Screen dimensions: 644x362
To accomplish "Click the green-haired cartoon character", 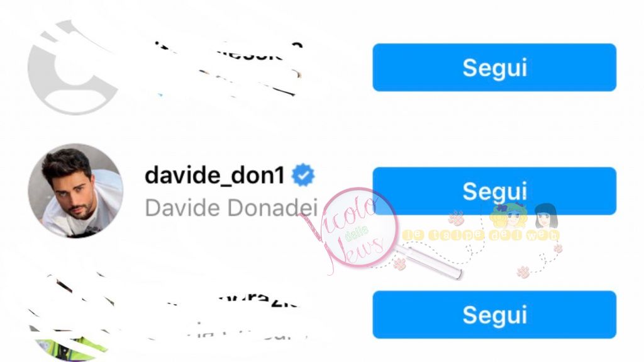I will (508, 216).
